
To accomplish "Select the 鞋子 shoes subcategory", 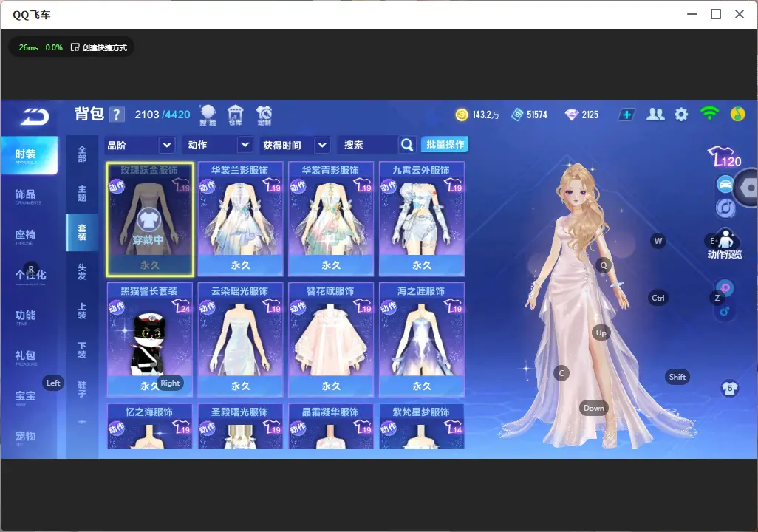I will click(82, 389).
